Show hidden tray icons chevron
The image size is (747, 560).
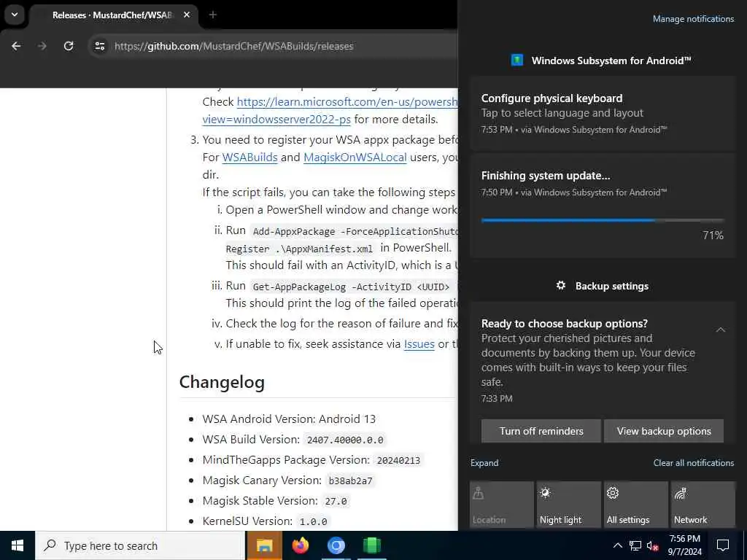click(x=617, y=545)
